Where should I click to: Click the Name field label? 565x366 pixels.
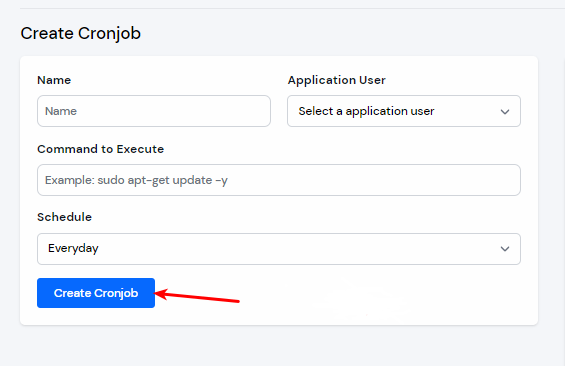pyautogui.click(x=54, y=80)
